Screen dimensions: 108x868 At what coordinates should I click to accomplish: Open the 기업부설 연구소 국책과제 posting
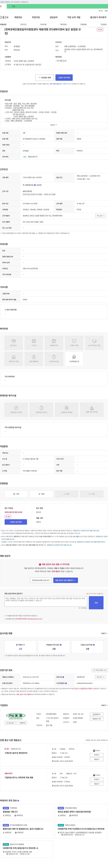19,778
